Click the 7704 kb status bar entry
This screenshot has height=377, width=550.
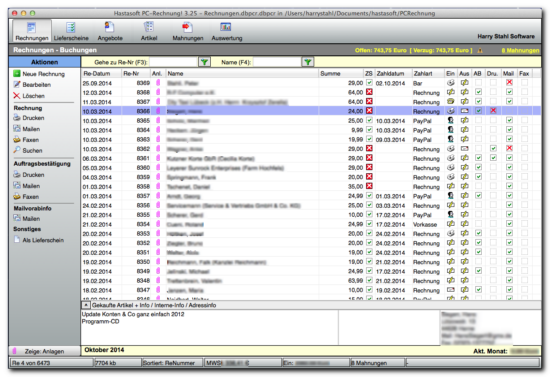click(x=118, y=363)
